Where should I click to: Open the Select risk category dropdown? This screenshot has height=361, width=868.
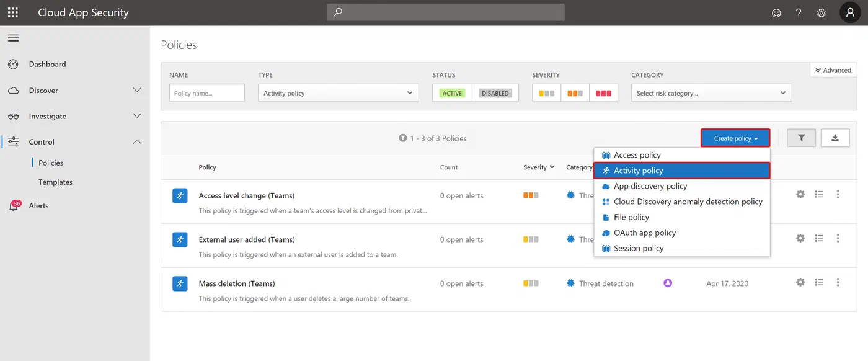(x=712, y=93)
